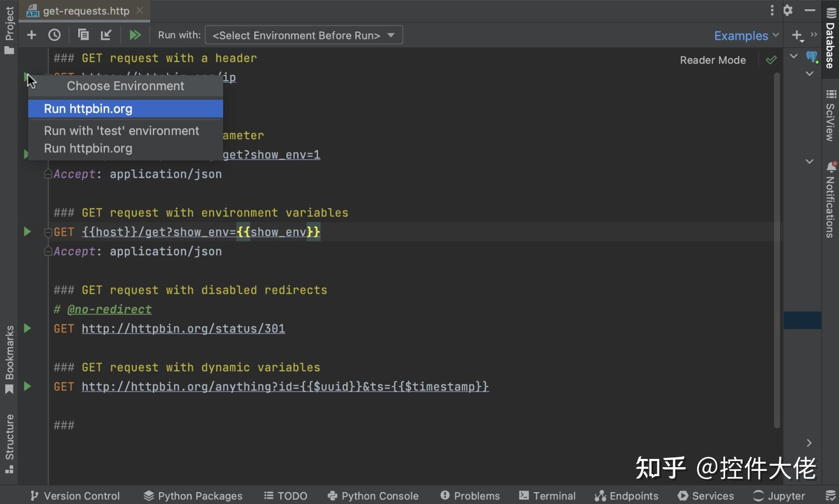Click the copy-as-cURL icon in the toolbar
The image size is (839, 504).
click(x=83, y=35)
